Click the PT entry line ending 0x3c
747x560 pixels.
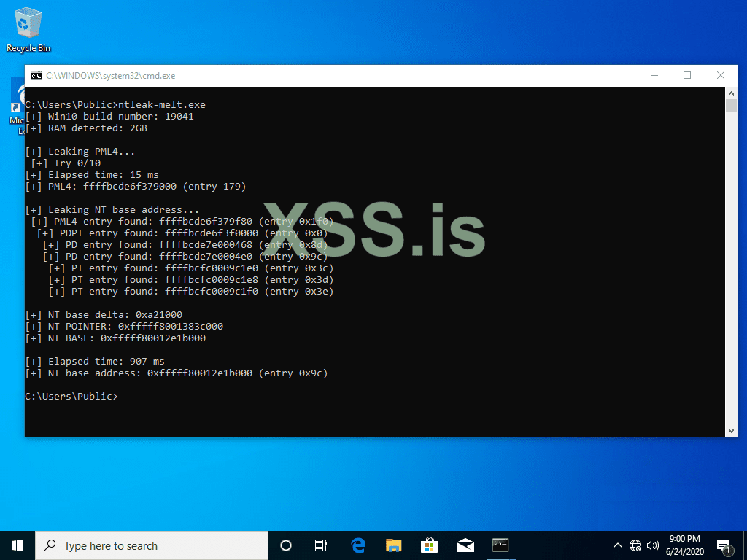(191, 268)
